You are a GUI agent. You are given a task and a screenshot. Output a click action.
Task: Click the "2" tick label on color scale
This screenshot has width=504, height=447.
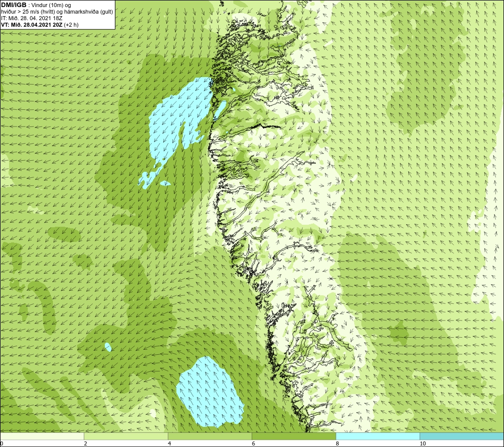tap(86, 443)
